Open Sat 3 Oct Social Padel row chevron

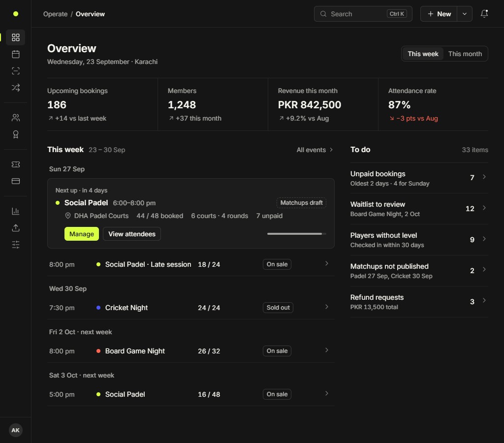pos(327,393)
